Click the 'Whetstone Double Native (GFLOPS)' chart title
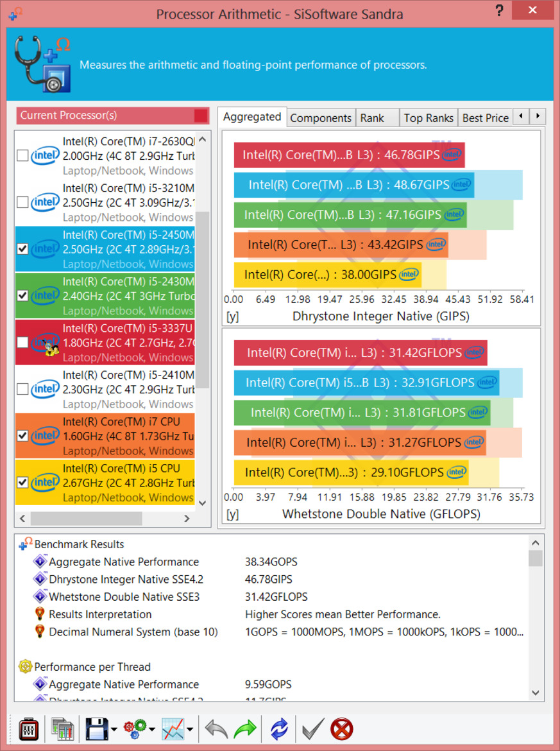This screenshot has width=560, height=751. pyautogui.click(x=381, y=514)
